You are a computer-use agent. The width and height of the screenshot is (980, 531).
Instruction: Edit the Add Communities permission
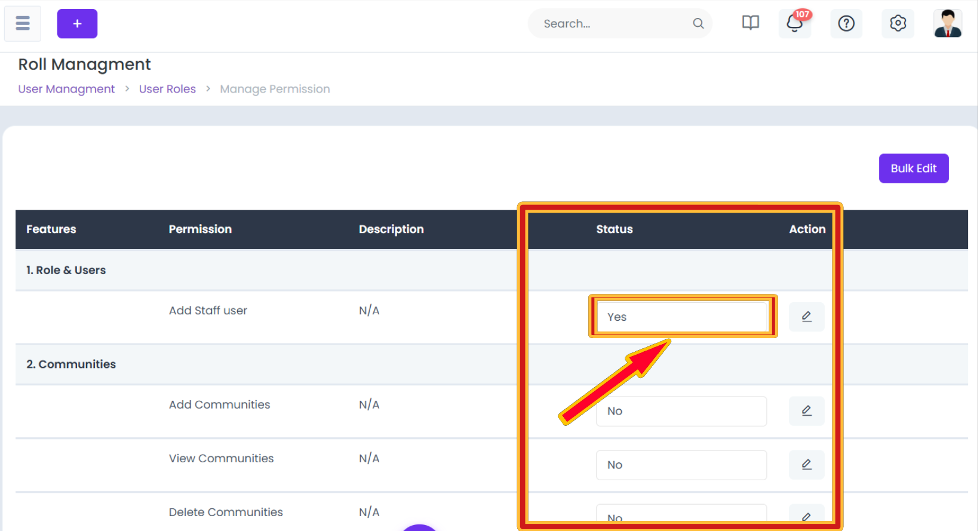(x=806, y=411)
